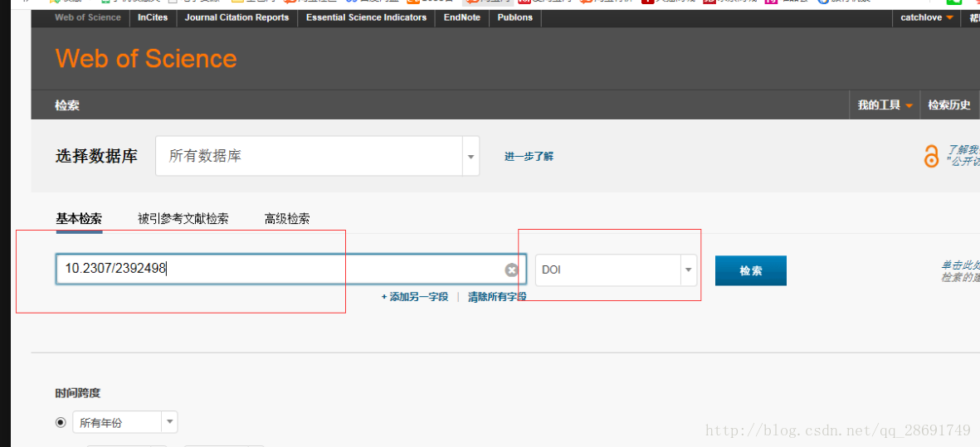Switch to the 高级检索 tab
980x447 pixels.
coord(287,218)
